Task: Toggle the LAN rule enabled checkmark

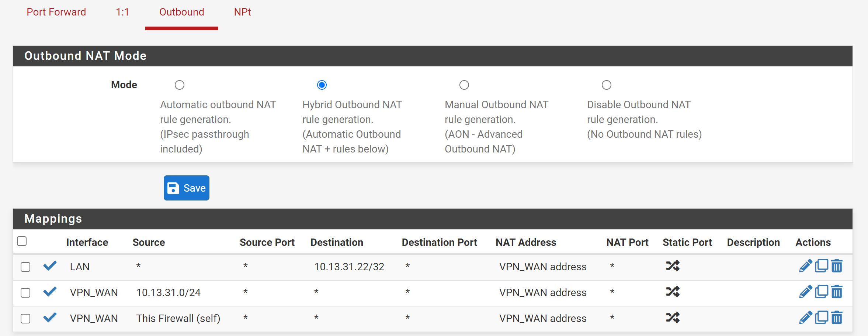Action: (x=50, y=266)
